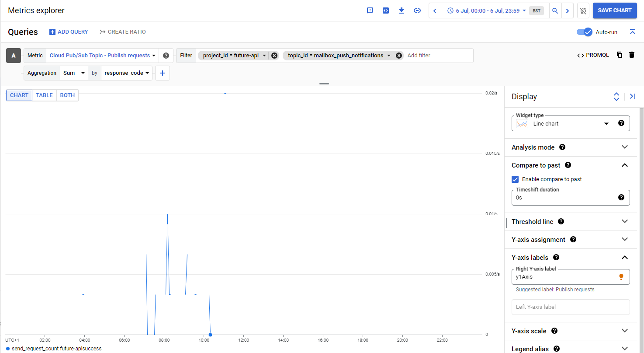Toggle the Auto-run switch
The height and width of the screenshot is (353, 644).
tap(584, 32)
